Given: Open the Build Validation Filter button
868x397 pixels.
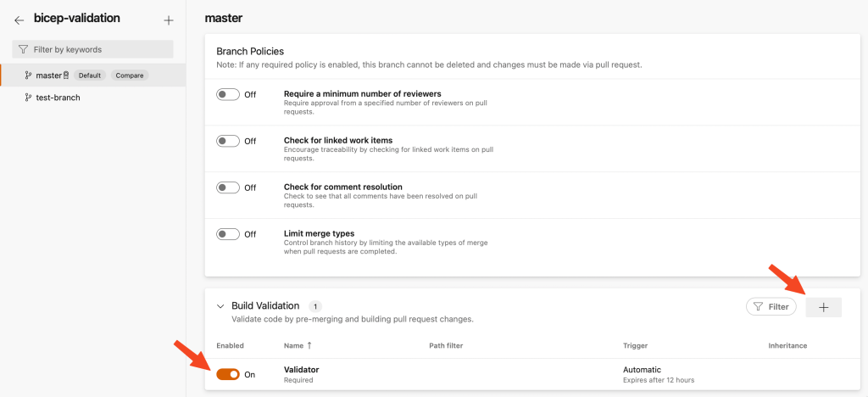Looking at the screenshot, I should point(771,307).
